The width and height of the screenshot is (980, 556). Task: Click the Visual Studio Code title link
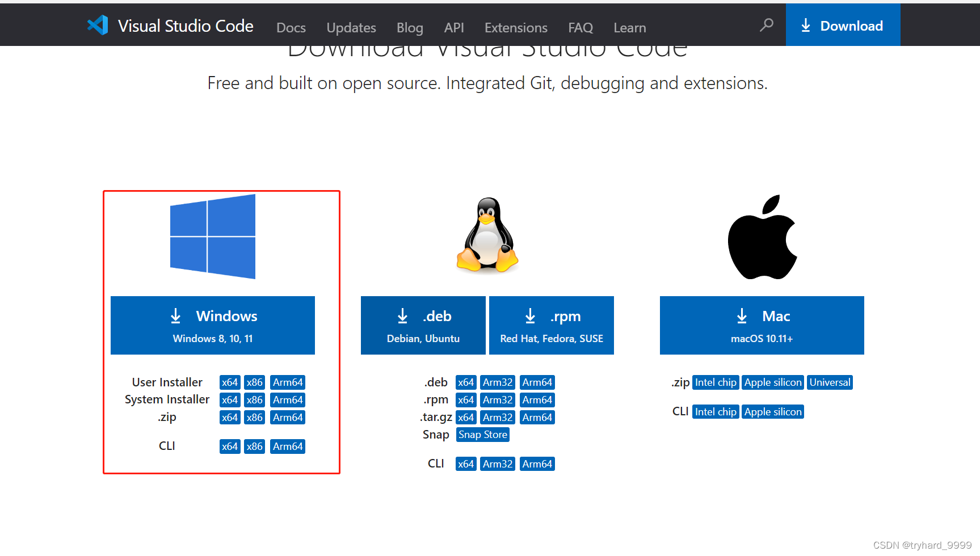click(x=186, y=26)
